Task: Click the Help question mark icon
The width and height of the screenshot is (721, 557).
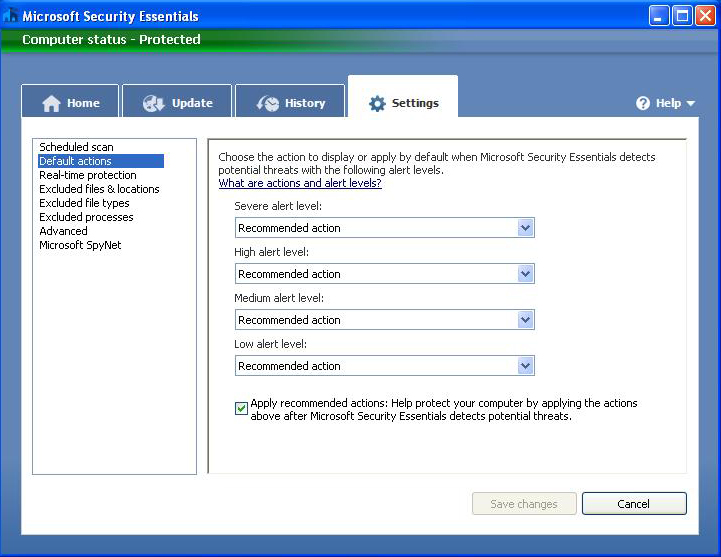Action: point(643,104)
